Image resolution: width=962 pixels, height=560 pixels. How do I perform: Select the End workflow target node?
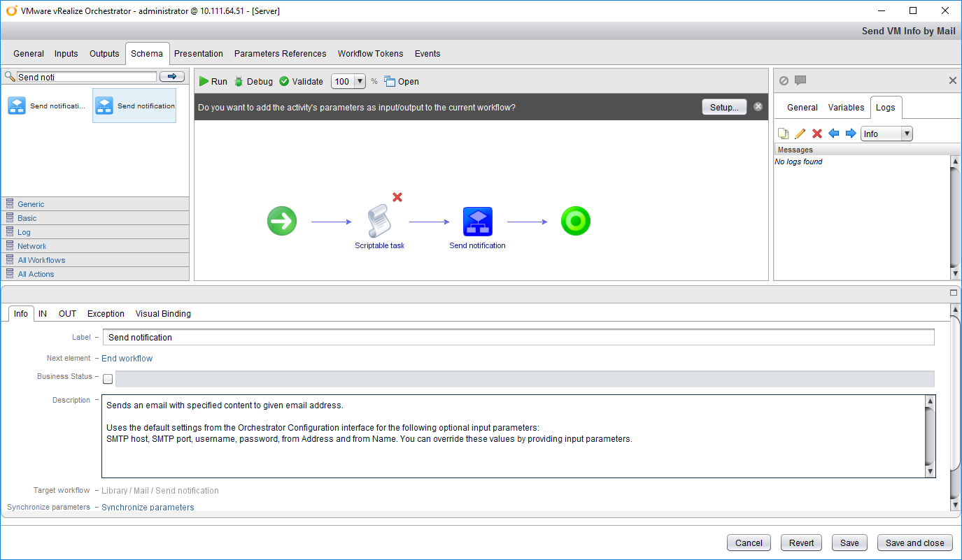click(575, 222)
